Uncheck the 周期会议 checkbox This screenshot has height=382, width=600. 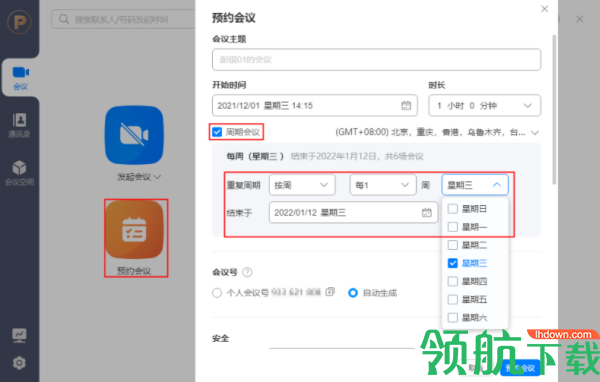click(x=217, y=132)
